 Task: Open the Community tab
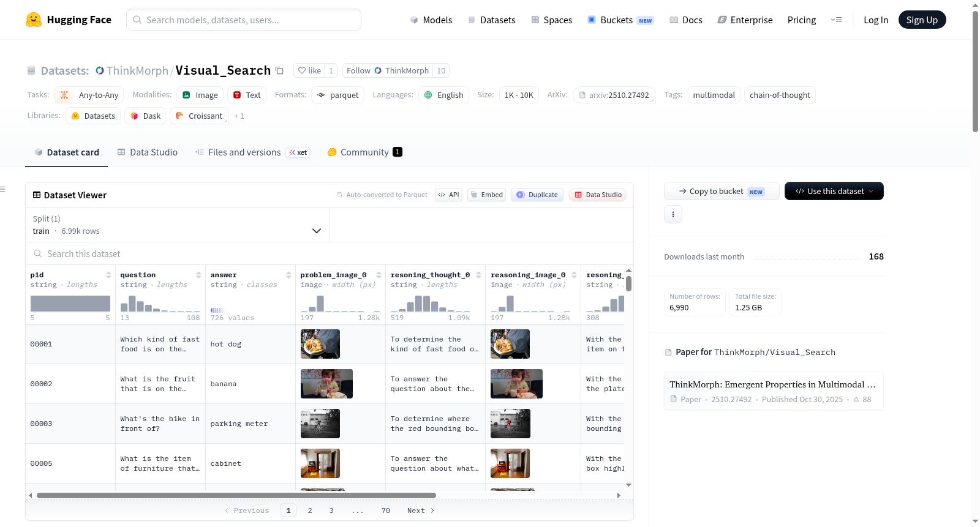coord(364,152)
